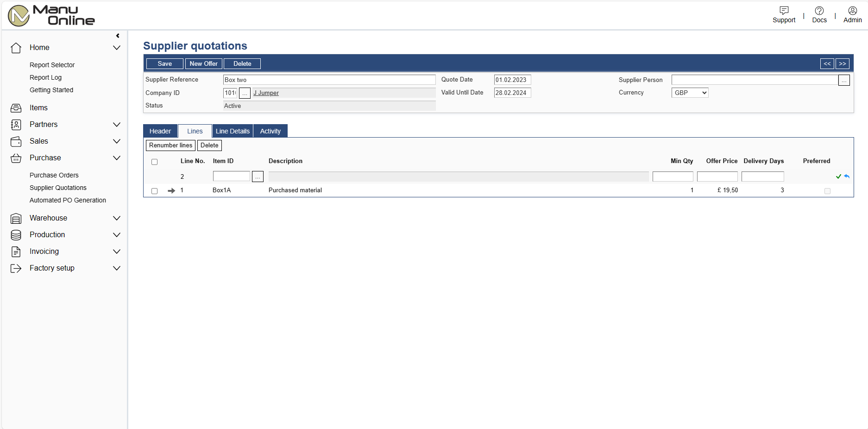Screen dimensions: 868x429
Task: Click the Support chat icon
Action: click(x=784, y=11)
